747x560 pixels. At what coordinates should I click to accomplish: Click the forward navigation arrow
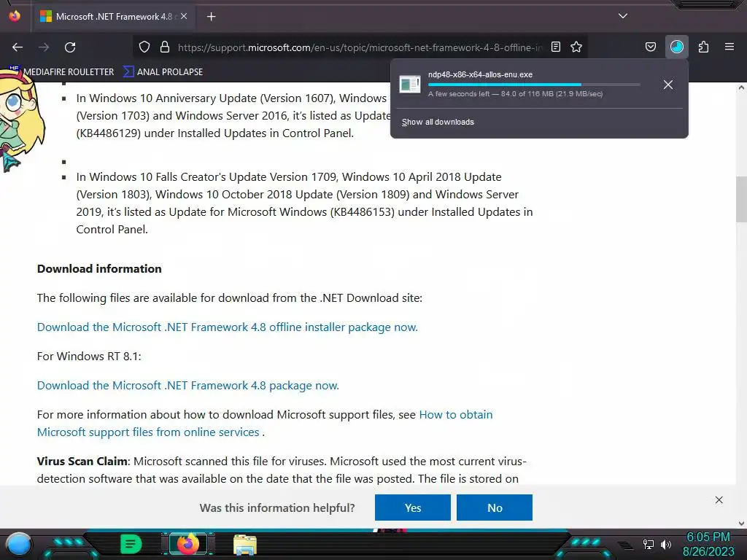click(x=44, y=47)
